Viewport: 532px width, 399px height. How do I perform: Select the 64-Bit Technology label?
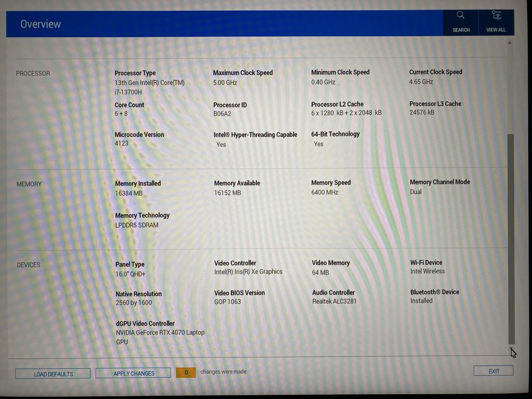pos(335,134)
